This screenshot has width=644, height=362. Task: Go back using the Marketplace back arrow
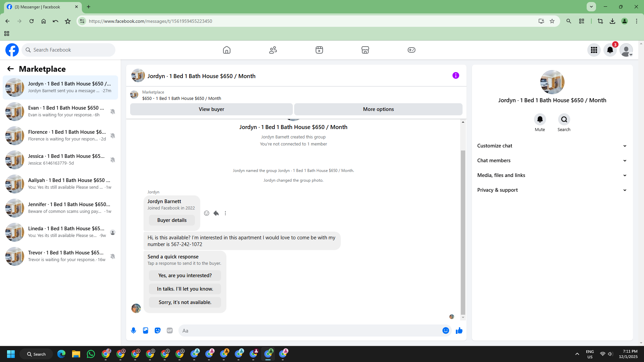pos(10,69)
